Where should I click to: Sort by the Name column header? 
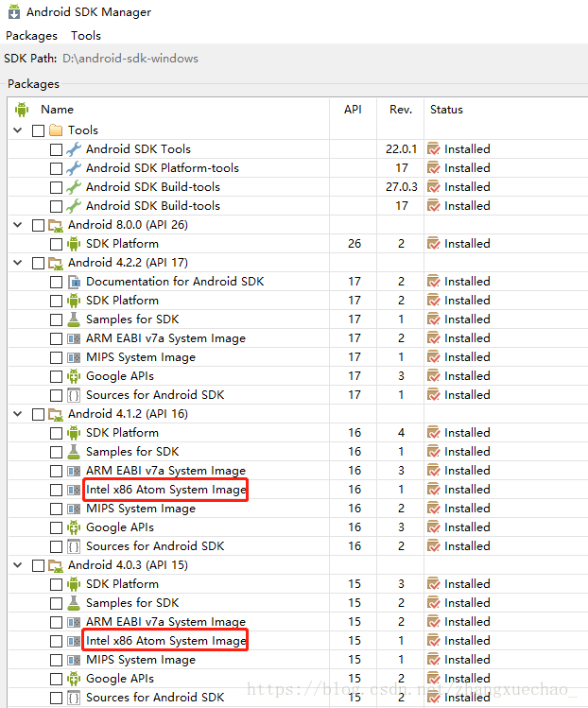point(57,110)
